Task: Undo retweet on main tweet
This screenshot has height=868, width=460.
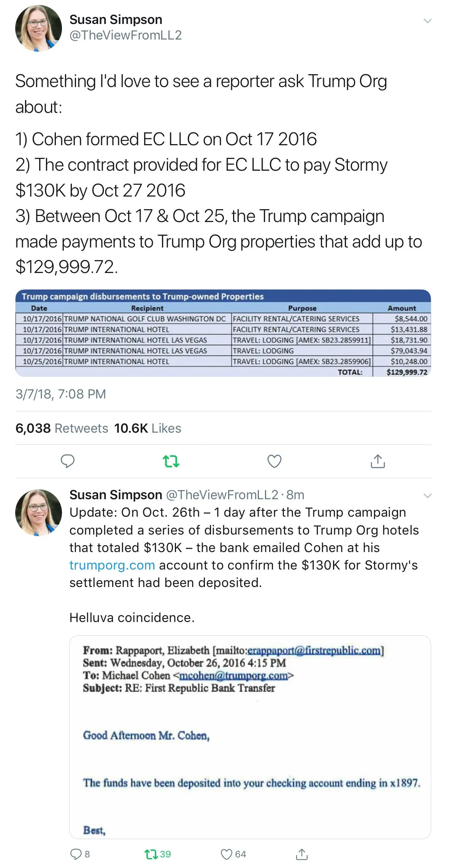Action: point(171,461)
